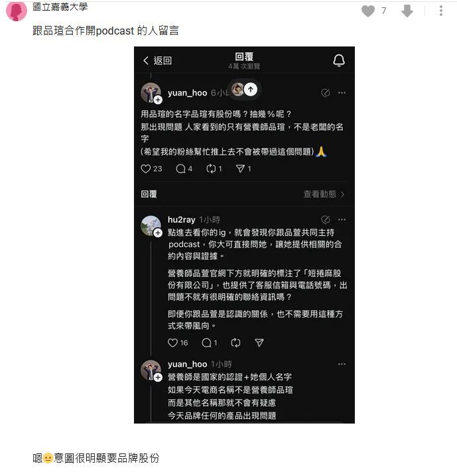Downvote the comment with the down arrow
Image resolution: width=457 pixels, height=476 pixels.
point(407,11)
